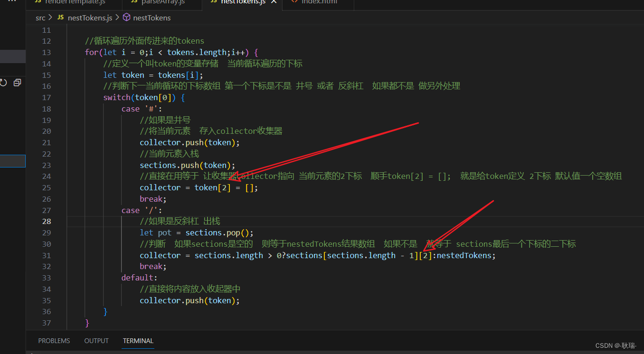
Task: Click the comment '//如果是井号'
Action: tap(165, 120)
